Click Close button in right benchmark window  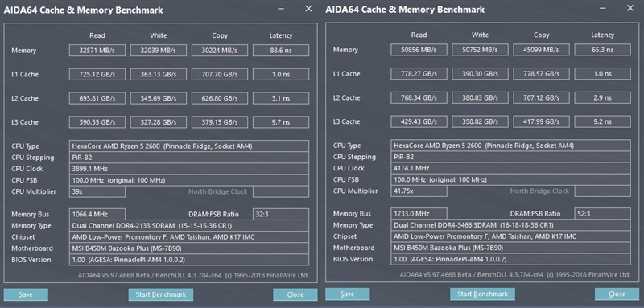pyautogui.click(x=617, y=294)
